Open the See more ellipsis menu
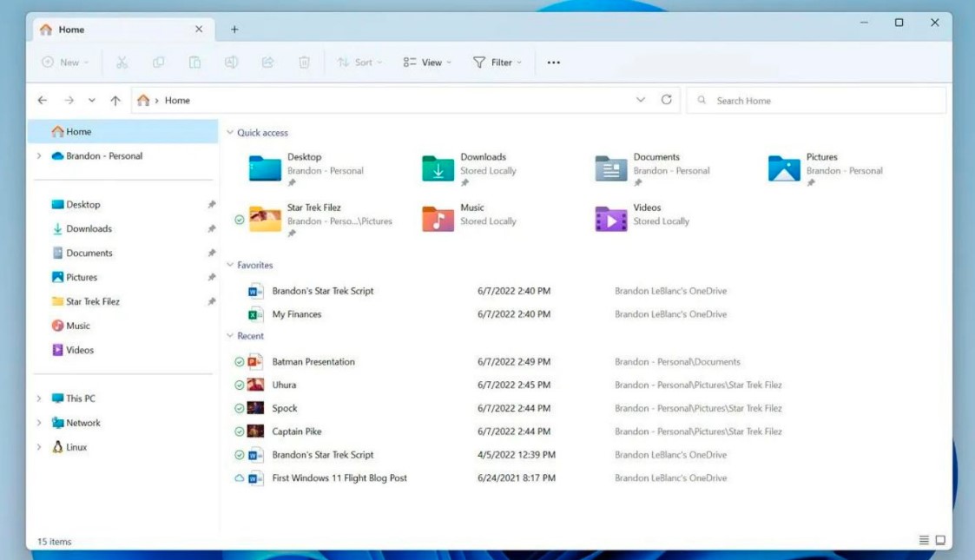 click(553, 63)
